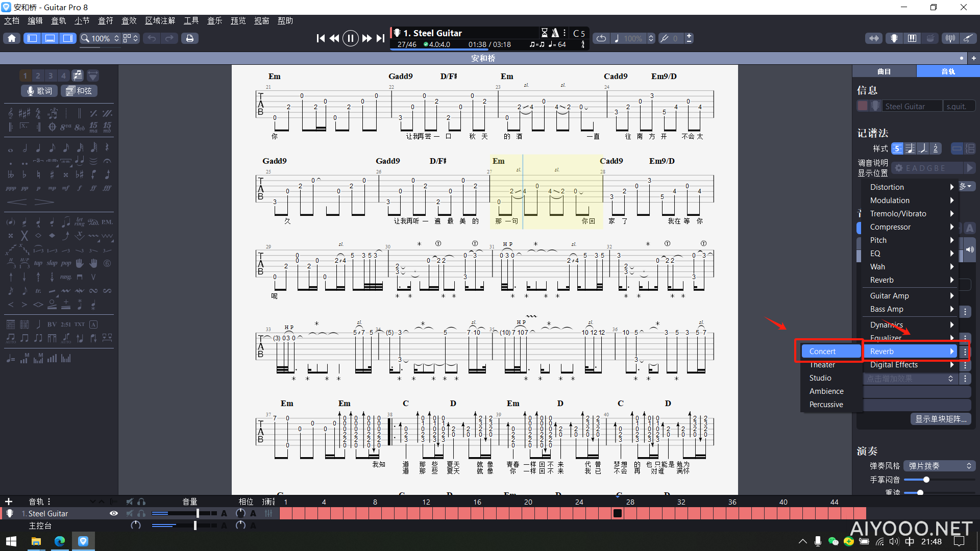The image size is (980, 551).
Task: Choose Percussive reverb
Action: [830, 405]
